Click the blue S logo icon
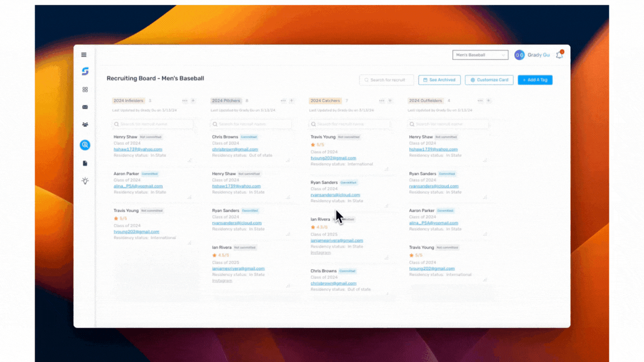Screen dimensions: 644x362 (x=85, y=72)
